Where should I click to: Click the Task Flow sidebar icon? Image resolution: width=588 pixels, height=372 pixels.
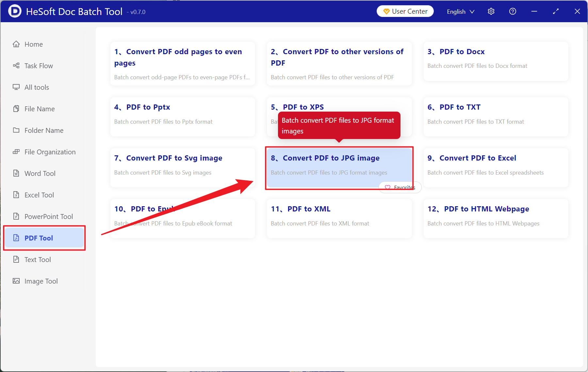(x=16, y=66)
